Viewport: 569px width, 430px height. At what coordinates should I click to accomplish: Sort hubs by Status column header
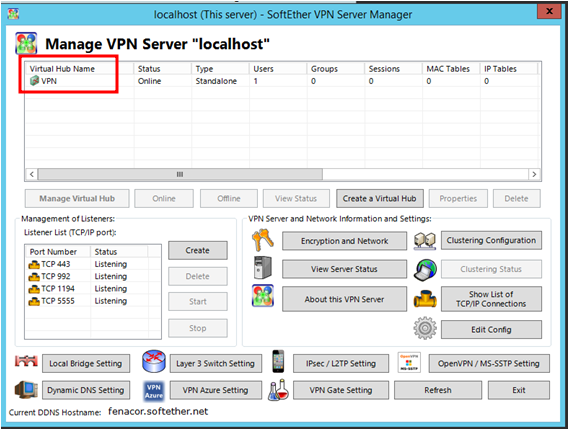163,69
